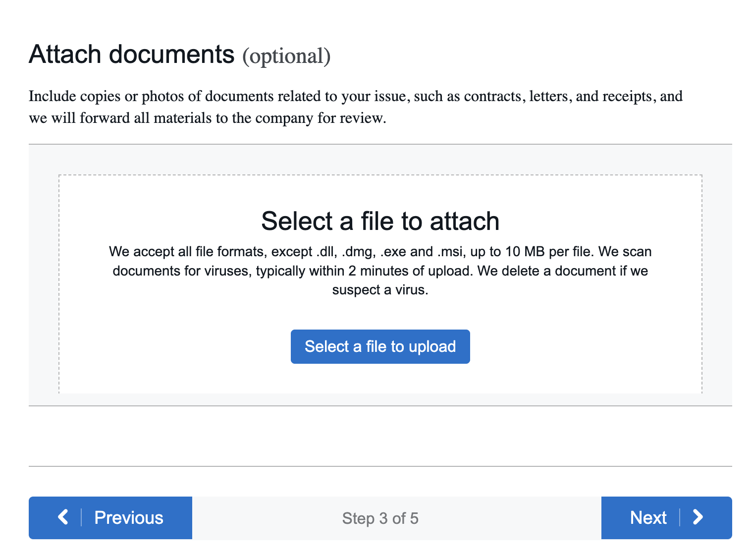Click the "we will forward all materials" sentence
The image size is (752, 560).
tap(207, 118)
